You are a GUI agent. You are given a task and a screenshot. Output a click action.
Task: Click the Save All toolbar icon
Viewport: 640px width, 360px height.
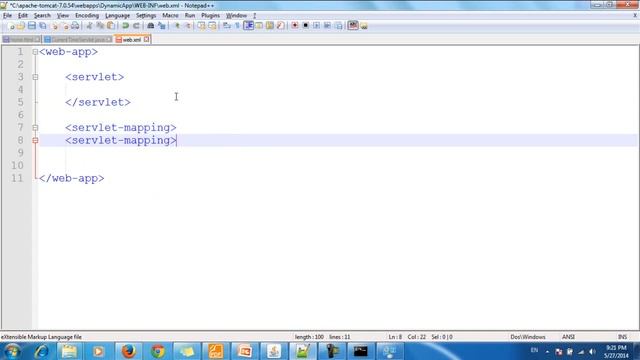pos(42,26)
